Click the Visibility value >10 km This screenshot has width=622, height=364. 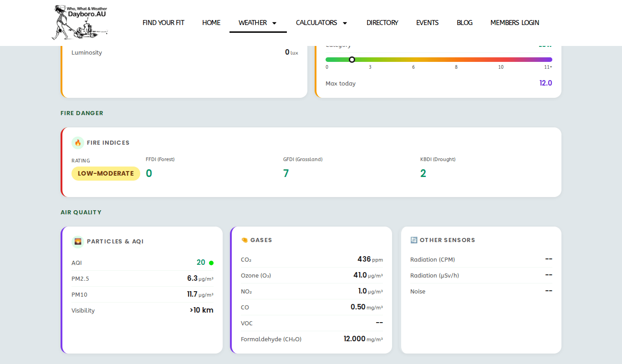(x=202, y=310)
